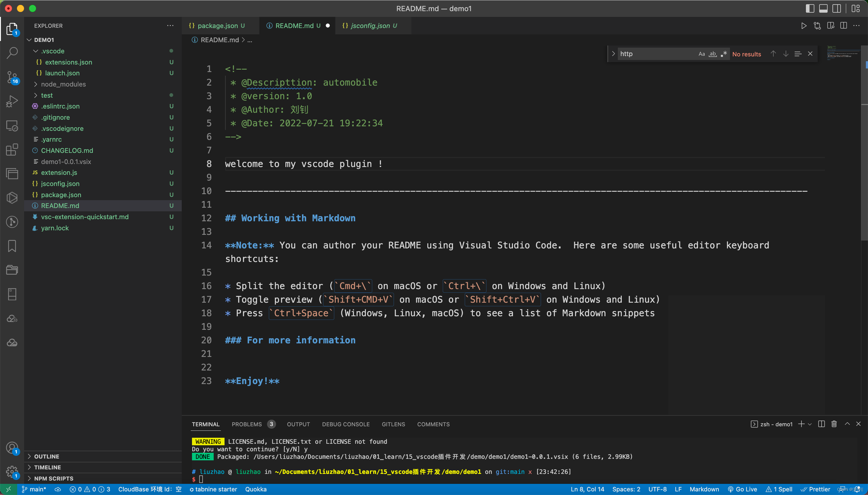Open the Run and Debug view

[x=12, y=101]
